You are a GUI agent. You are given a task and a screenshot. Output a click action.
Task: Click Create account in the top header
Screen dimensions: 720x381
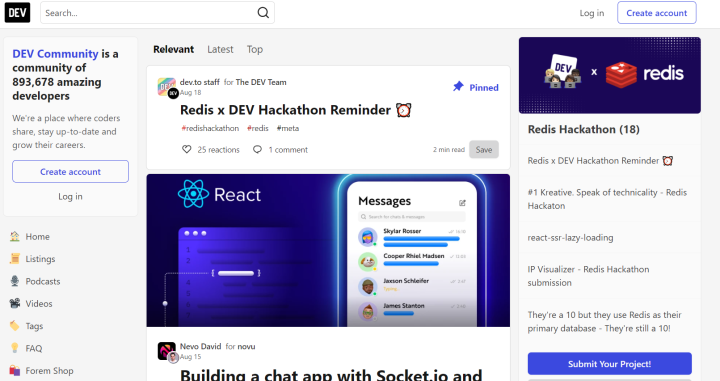pos(657,13)
